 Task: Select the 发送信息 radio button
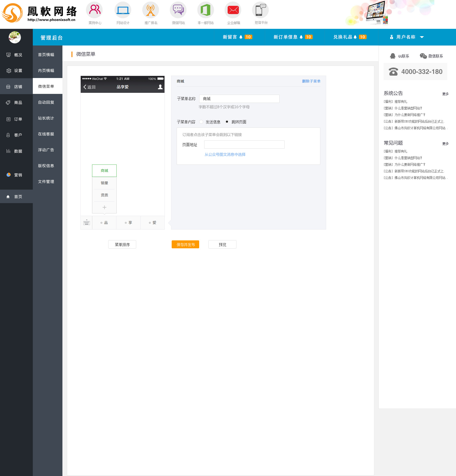point(201,122)
